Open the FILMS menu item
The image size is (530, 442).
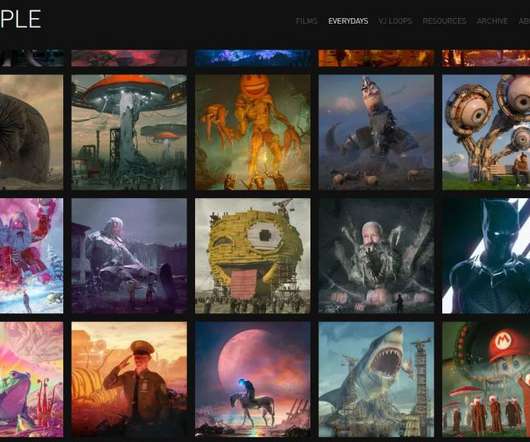(x=307, y=21)
